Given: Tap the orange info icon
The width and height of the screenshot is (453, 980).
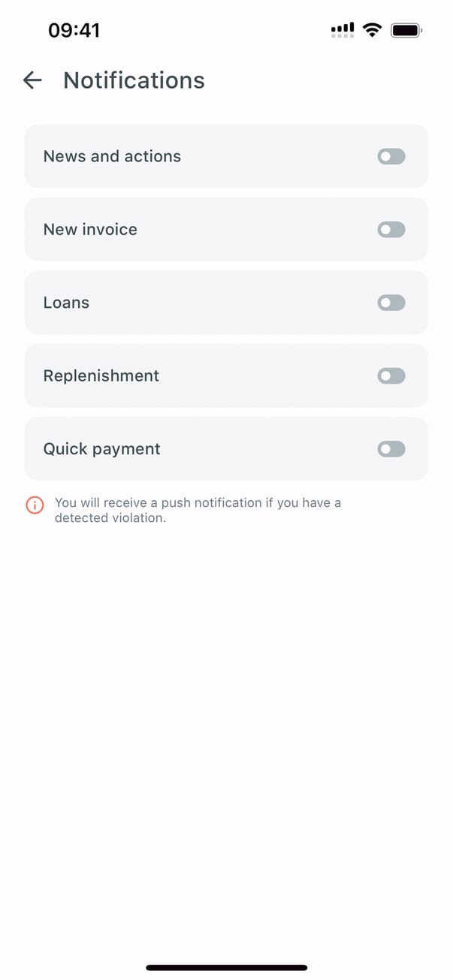Looking at the screenshot, I should [35, 505].
